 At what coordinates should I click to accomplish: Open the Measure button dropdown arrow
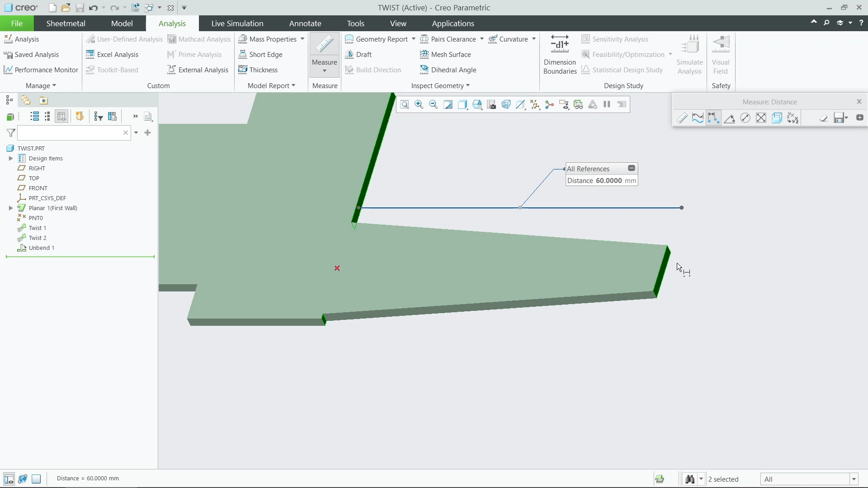coord(325,71)
